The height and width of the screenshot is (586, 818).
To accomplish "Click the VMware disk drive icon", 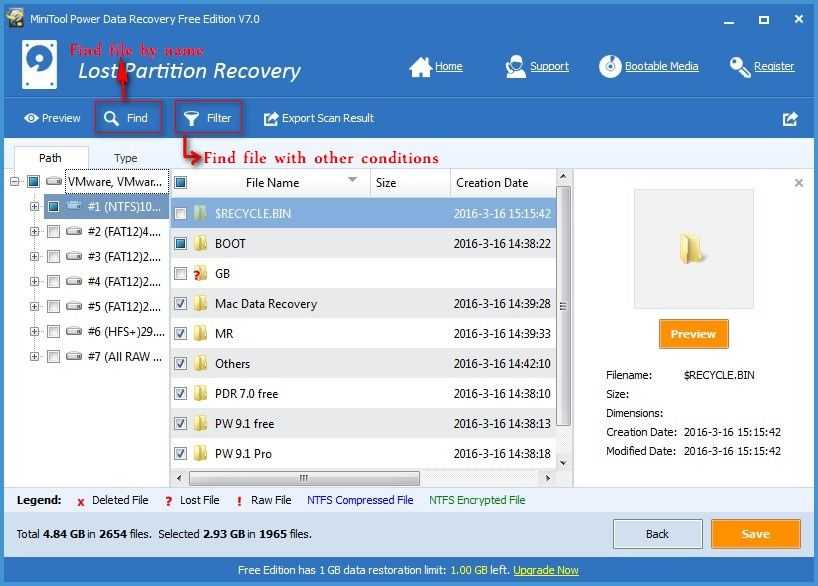I will click(54, 182).
